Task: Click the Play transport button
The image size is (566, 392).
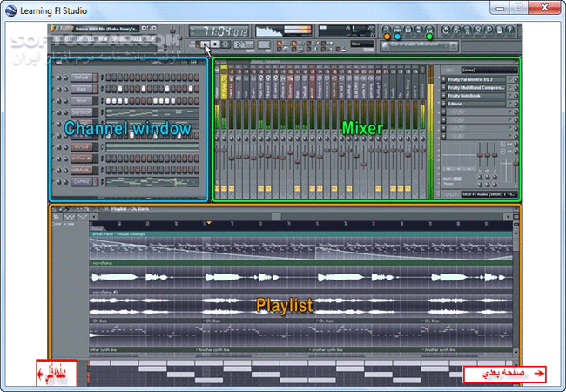Action: click(205, 44)
